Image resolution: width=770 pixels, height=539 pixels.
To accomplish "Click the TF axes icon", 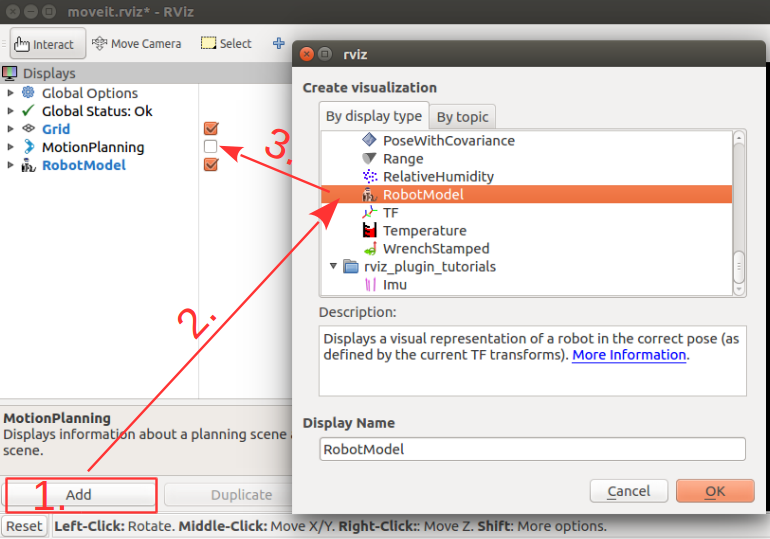I will click(x=369, y=213).
